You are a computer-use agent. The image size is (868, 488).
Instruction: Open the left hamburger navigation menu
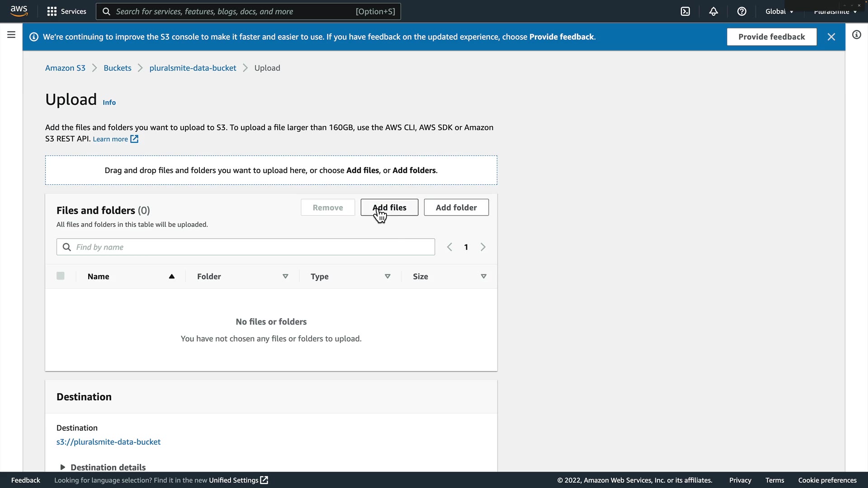11,35
